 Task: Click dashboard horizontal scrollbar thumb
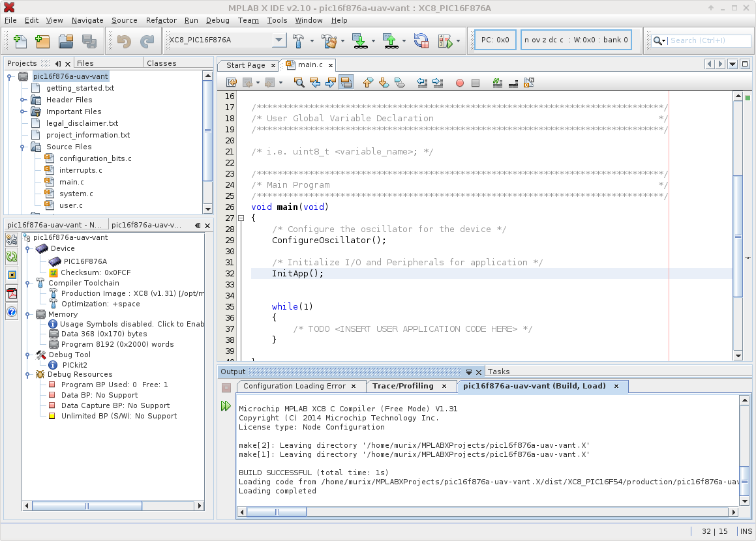(x=87, y=506)
